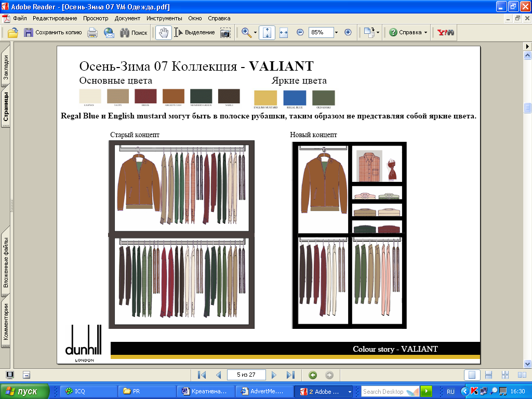Go to the previous page

tap(219, 375)
